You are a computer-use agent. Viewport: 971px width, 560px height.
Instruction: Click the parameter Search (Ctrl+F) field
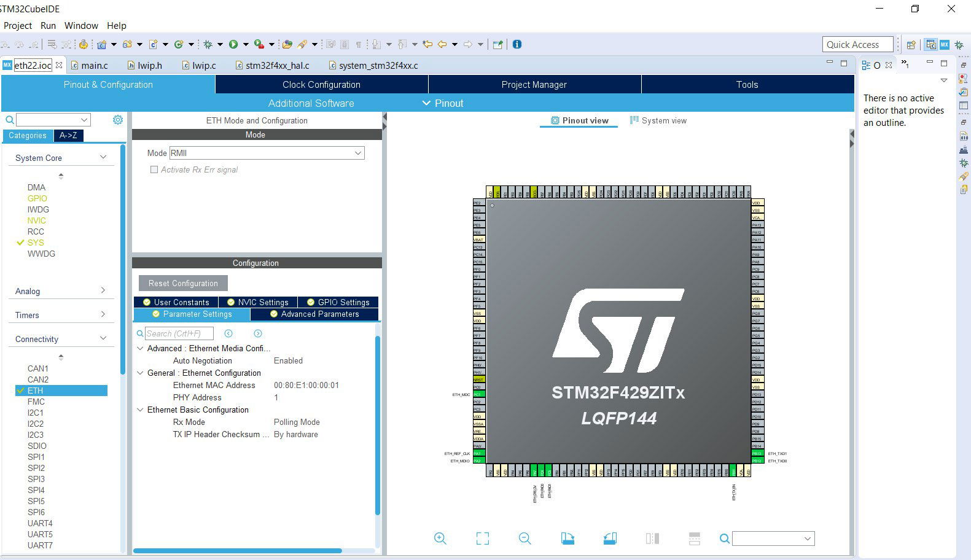coord(179,333)
